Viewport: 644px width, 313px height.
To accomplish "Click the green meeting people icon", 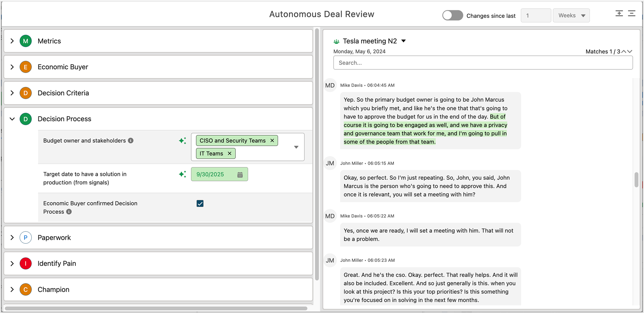I will click(336, 41).
